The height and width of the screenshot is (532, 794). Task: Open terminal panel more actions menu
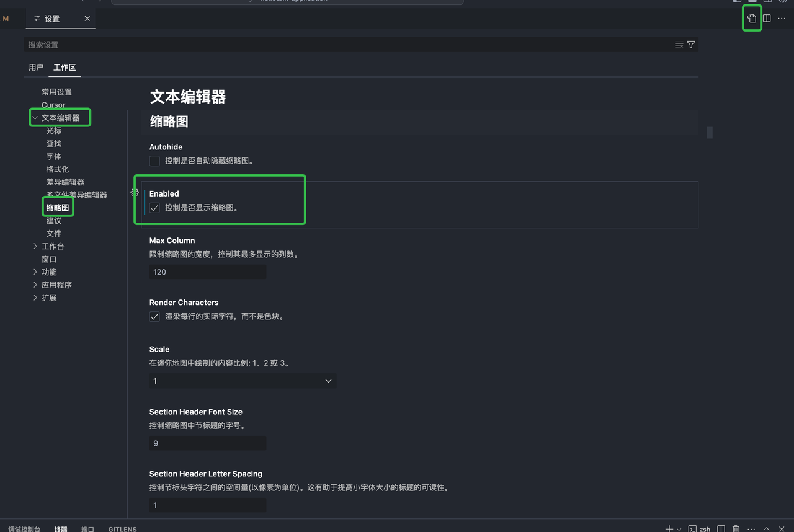pos(751,529)
